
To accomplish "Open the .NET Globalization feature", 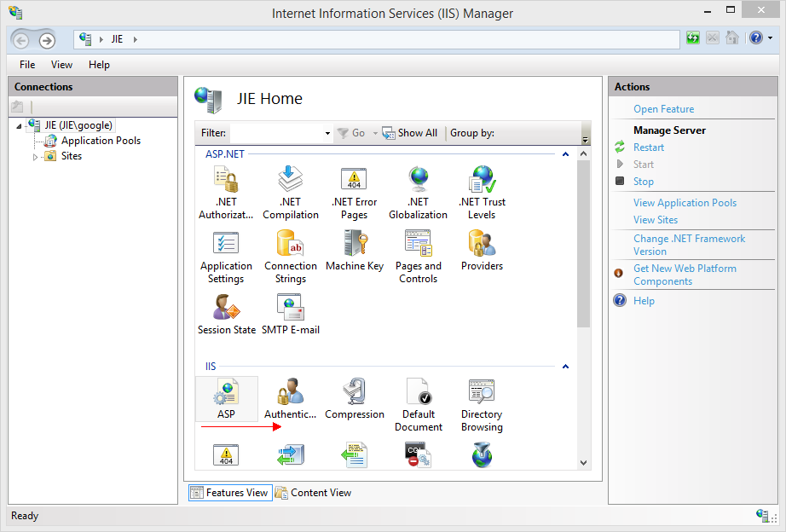I will 418,193.
